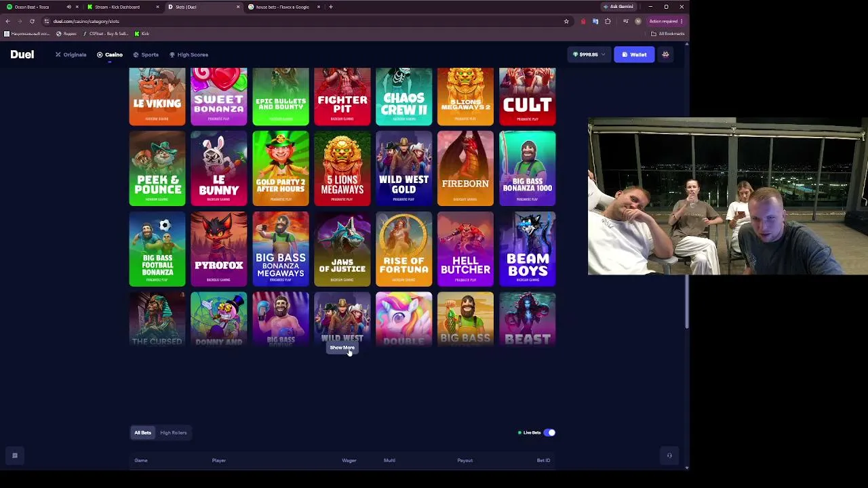Open the Casino menu

[x=110, y=54]
